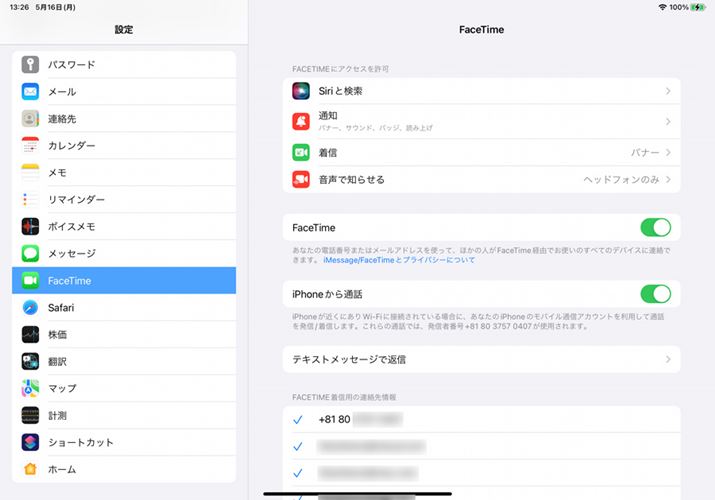Turn off the FaceTime switch
The height and width of the screenshot is (500, 715).
click(x=655, y=227)
